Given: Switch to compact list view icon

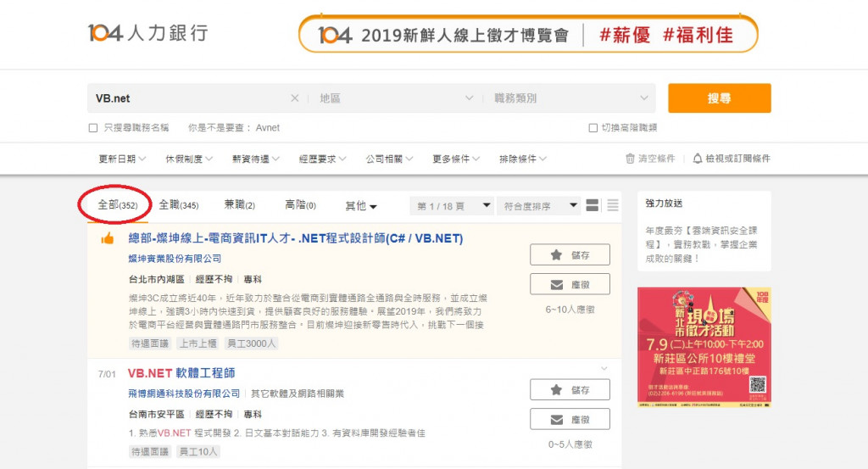Looking at the screenshot, I should click(x=613, y=205).
